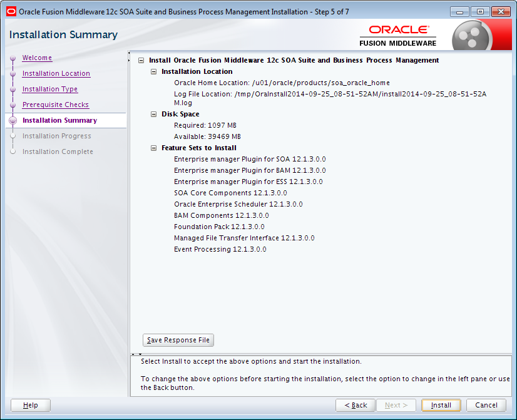Open Help
Screen dimensions: 517x420
pyautogui.click(x=30, y=405)
